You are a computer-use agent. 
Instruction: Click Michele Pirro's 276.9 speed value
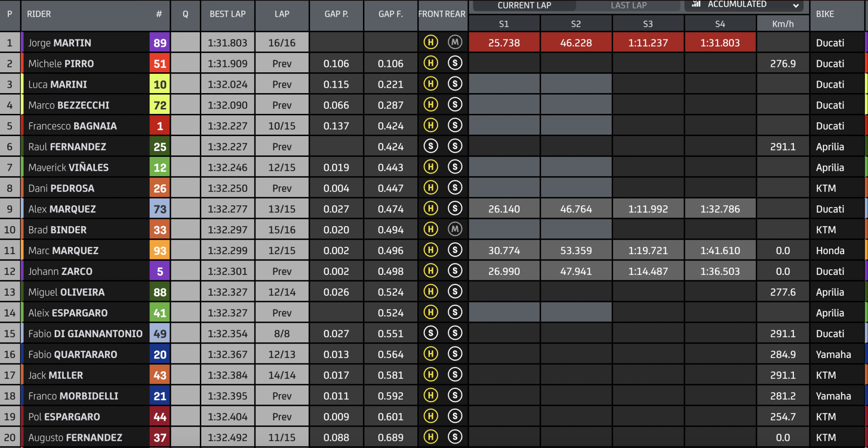(783, 64)
